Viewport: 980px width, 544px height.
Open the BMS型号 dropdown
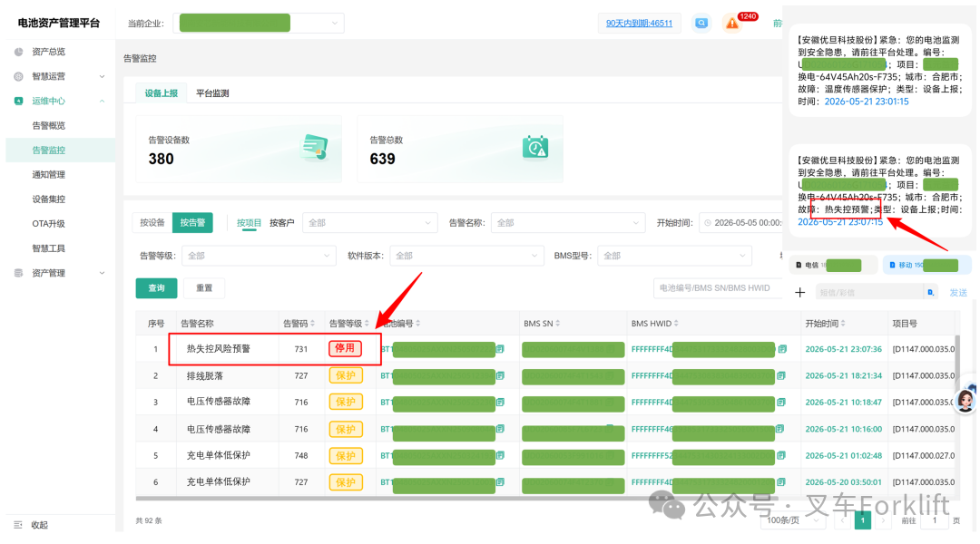pos(674,256)
